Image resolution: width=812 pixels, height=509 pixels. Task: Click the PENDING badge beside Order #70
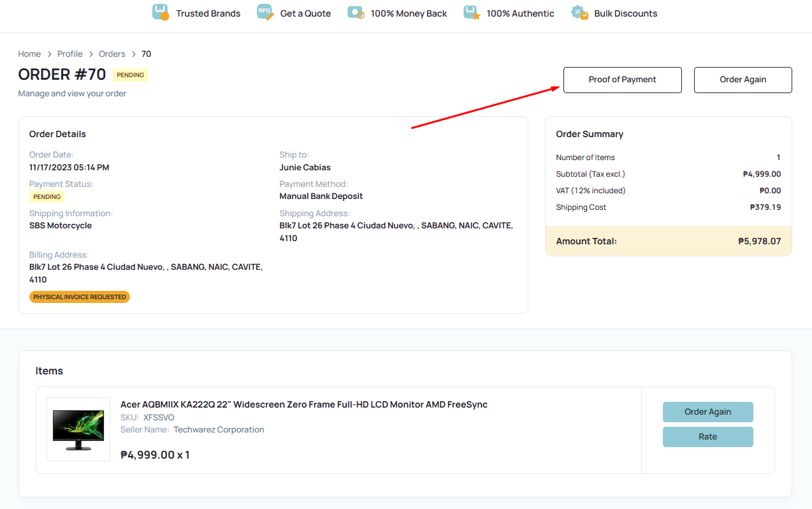pyautogui.click(x=130, y=75)
